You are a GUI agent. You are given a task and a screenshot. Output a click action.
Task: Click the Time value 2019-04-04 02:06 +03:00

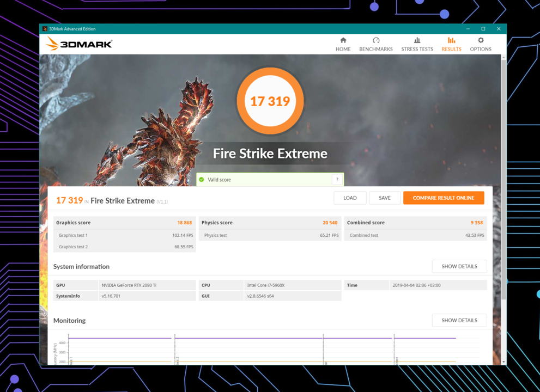pyautogui.click(x=416, y=285)
